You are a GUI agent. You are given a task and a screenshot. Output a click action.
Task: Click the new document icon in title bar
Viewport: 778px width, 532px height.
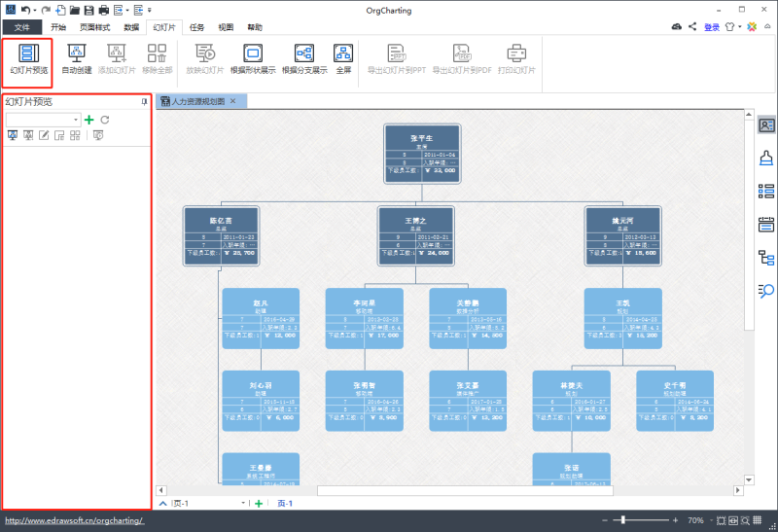coord(60,10)
